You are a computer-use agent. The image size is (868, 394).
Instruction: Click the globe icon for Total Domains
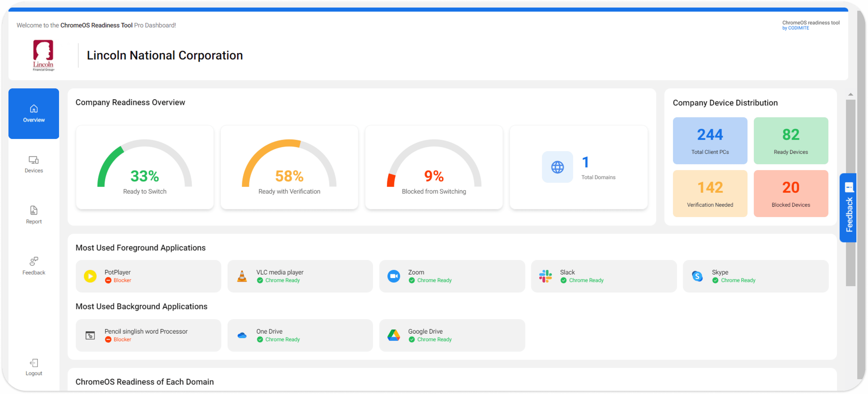[x=557, y=167]
